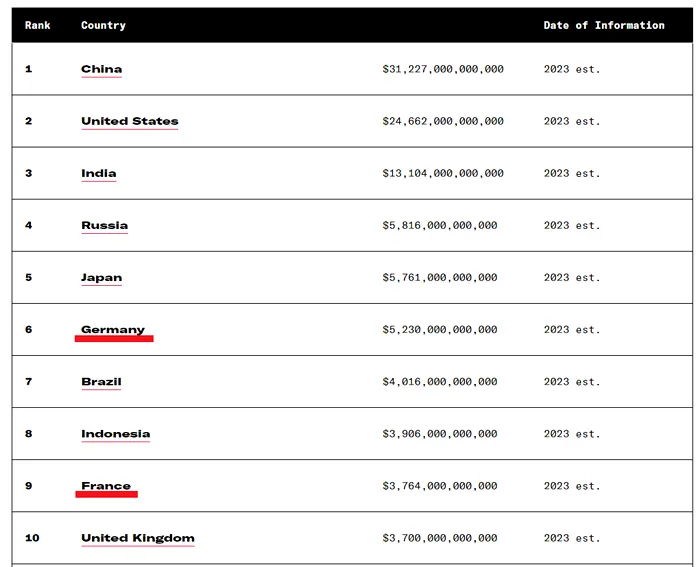Image resolution: width=700 pixels, height=567 pixels.
Task: Open the Russia country link
Action: [104, 225]
